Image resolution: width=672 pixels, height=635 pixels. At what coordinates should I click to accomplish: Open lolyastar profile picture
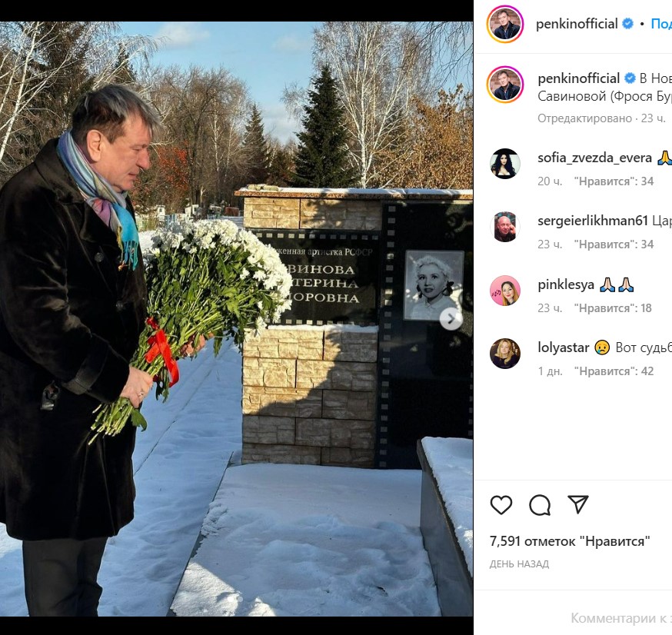coord(505,354)
